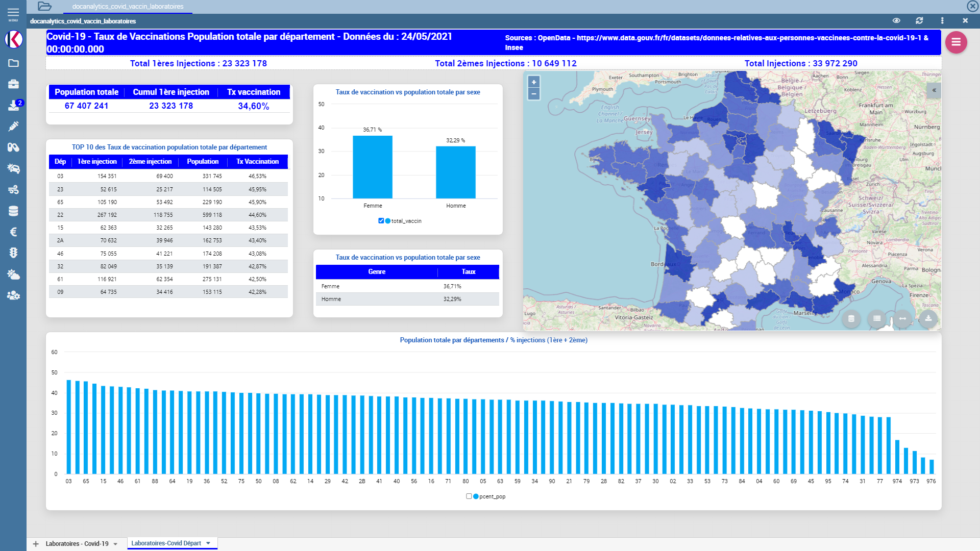Click the map horizontal arrows button
The image size is (980, 551).
[902, 319]
